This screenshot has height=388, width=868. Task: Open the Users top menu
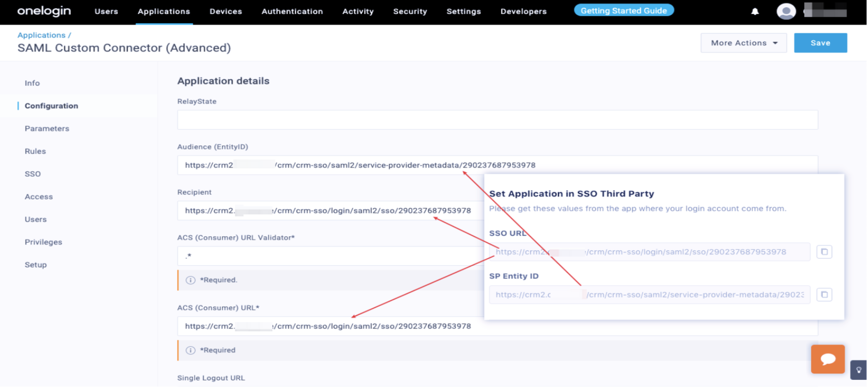click(106, 11)
